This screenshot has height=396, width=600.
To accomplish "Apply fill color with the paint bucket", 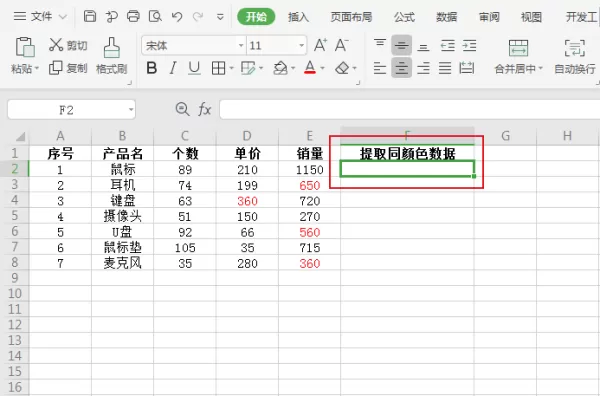I will pyautogui.click(x=280, y=68).
